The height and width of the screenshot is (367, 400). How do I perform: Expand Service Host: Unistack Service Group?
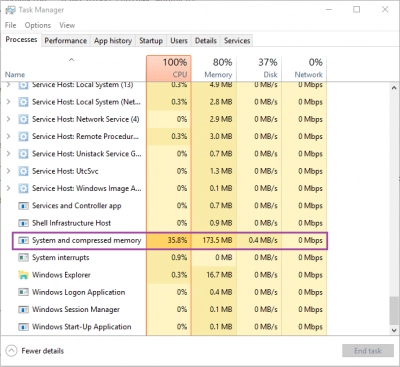click(9, 154)
